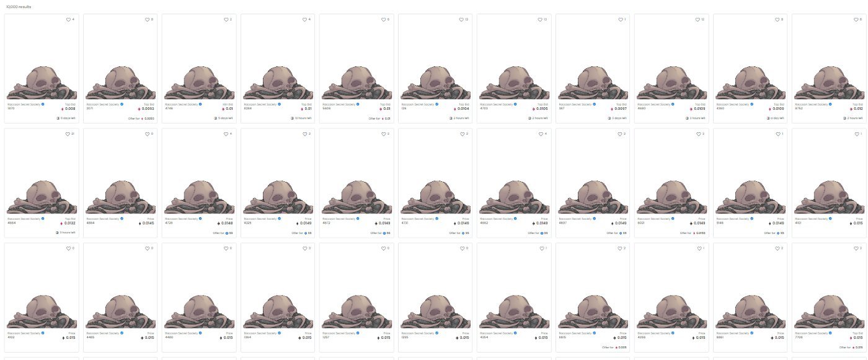The width and height of the screenshot is (868, 360).
Task: Favorite token 8762 via heart icon
Action: (856, 20)
